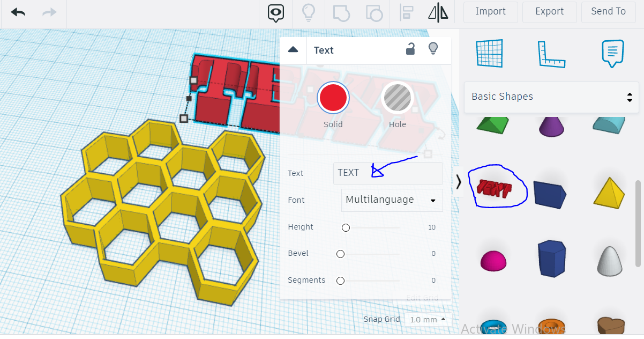Hide the Text shape using bulb icon
The height and width of the screenshot is (339, 644).
click(x=433, y=49)
